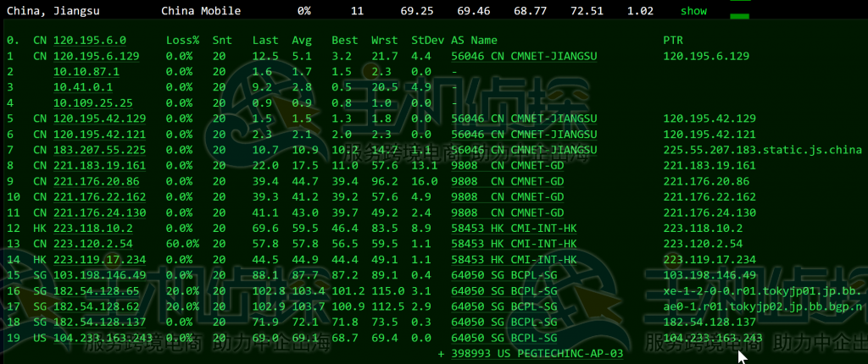Select the 20.0% loss value in hop 16
The width and height of the screenshot is (868, 364).
183,291
